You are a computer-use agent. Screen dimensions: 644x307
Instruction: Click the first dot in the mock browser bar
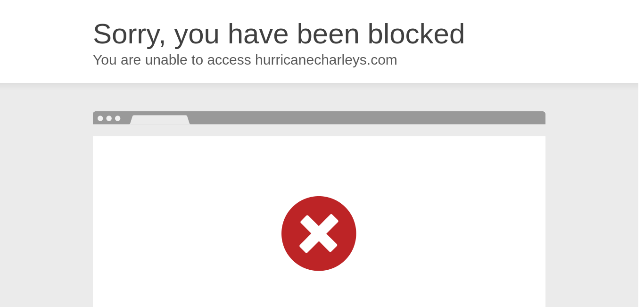tap(100, 118)
